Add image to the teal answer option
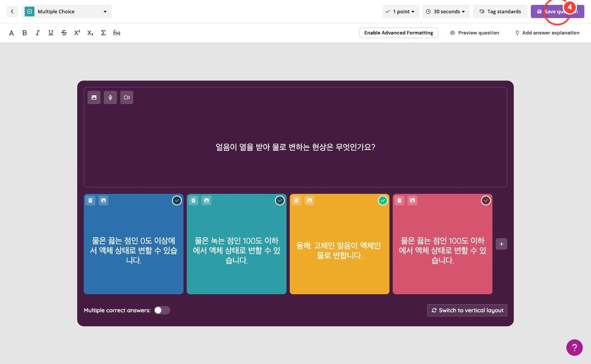 coord(206,200)
